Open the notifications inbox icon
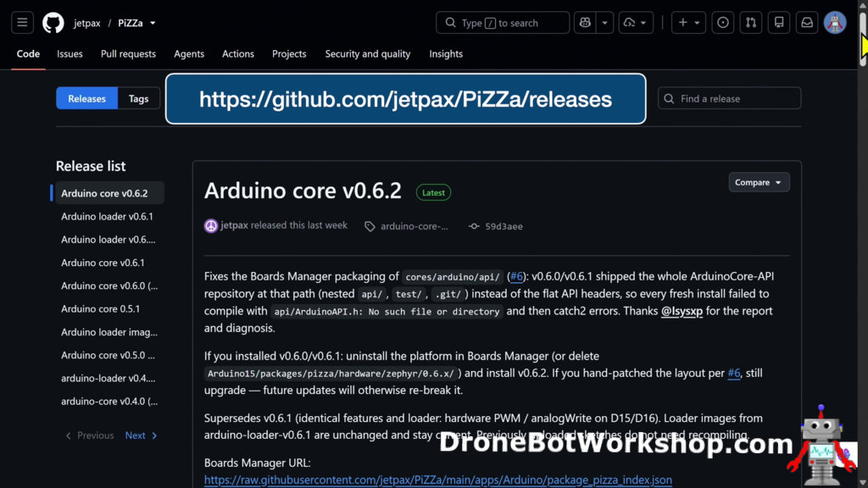Image resolution: width=868 pixels, height=488 pixels. [807, 23]
